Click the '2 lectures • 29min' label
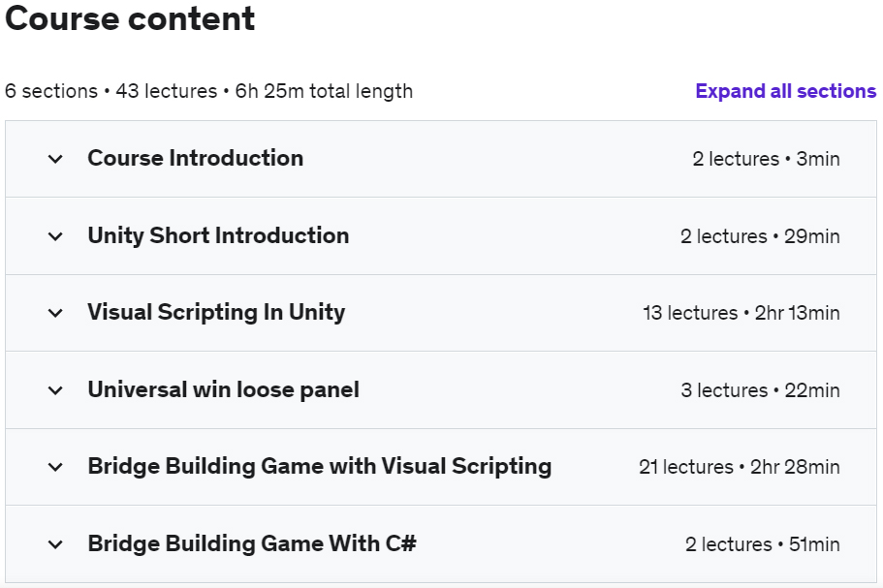The image size is (883, 588). (760, 236)
